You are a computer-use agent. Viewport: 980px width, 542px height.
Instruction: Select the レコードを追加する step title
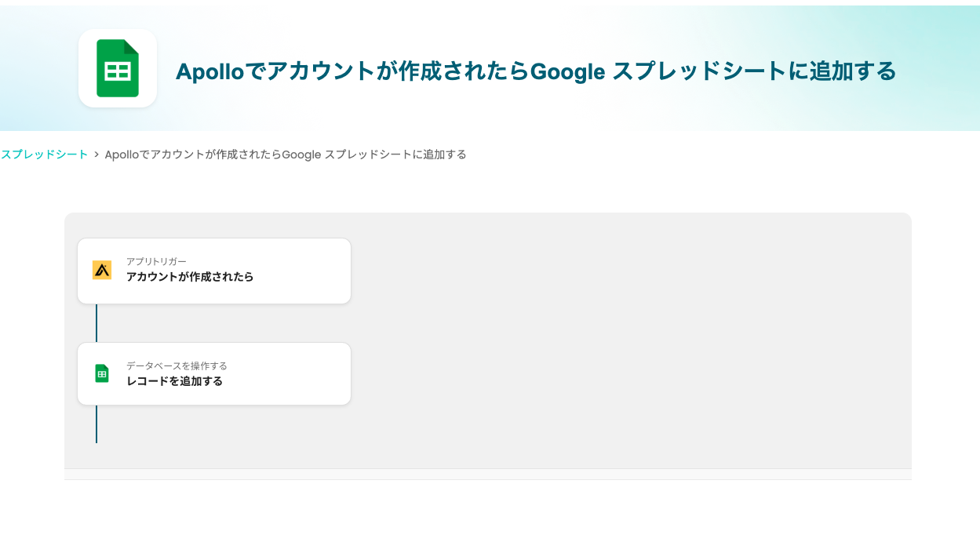(174, 381)
